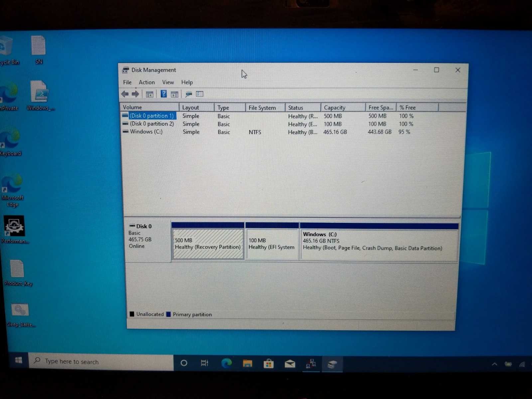
Task: Select the Disk 0 label panel
Action: [x=148, y=242]
